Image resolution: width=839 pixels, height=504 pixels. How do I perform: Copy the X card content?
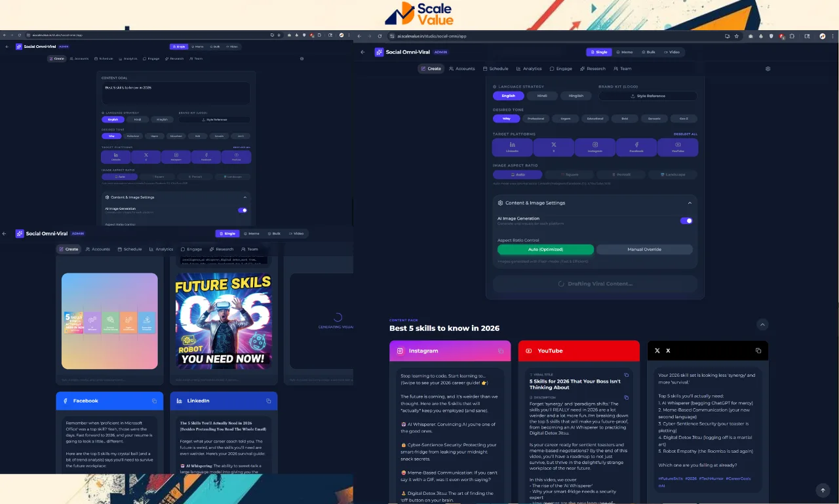point(757,351)
